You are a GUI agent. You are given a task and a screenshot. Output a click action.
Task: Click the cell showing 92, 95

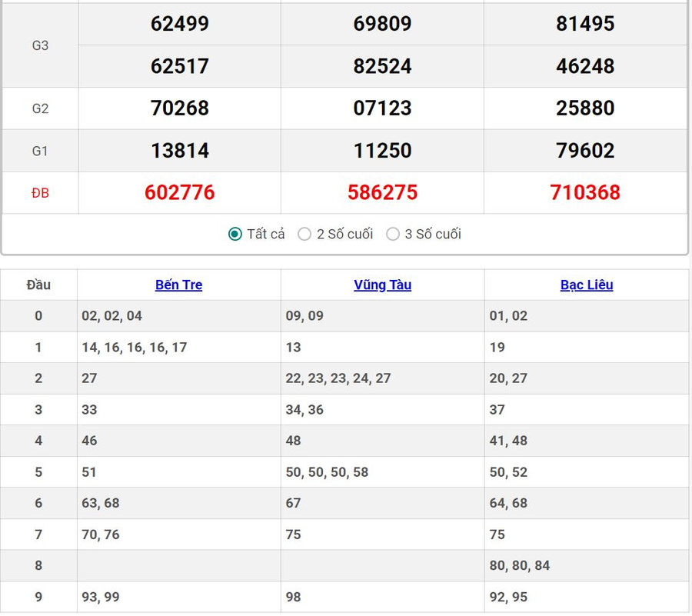point(508,597)
